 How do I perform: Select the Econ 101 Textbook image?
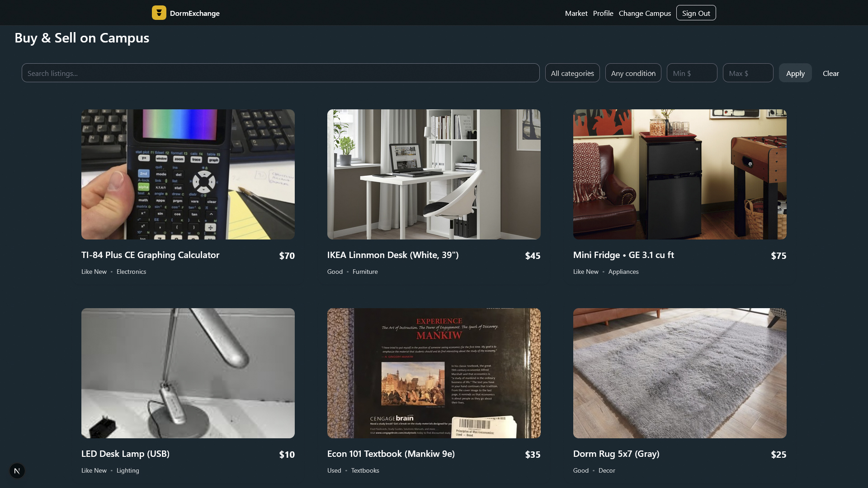pyautogui.click(x=434, y=373)
